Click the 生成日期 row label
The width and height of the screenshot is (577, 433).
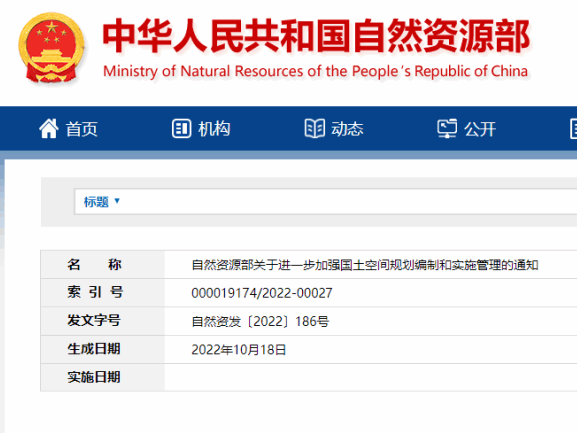click(94, 349)
